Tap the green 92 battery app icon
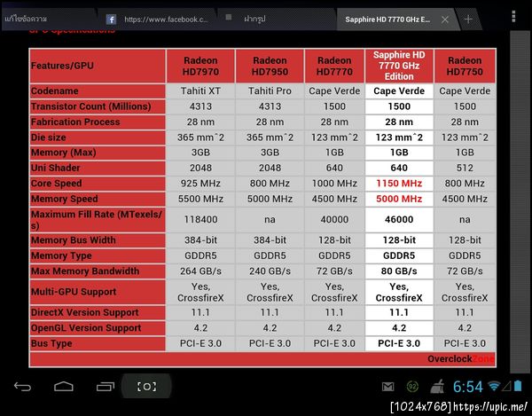Image resolution: width=532 pixels, height=416 pixels. pyautogui.click(x=412, y=386)
